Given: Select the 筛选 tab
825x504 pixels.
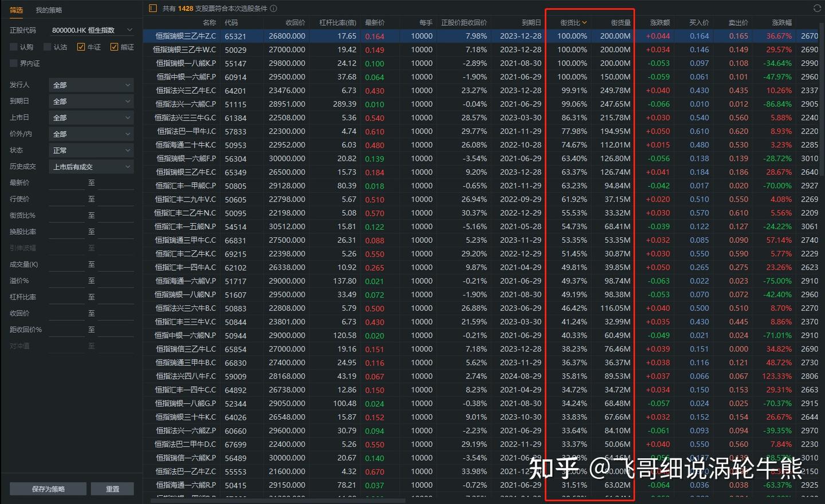Looking at the screenshot, I should click(x=16, y=10).
